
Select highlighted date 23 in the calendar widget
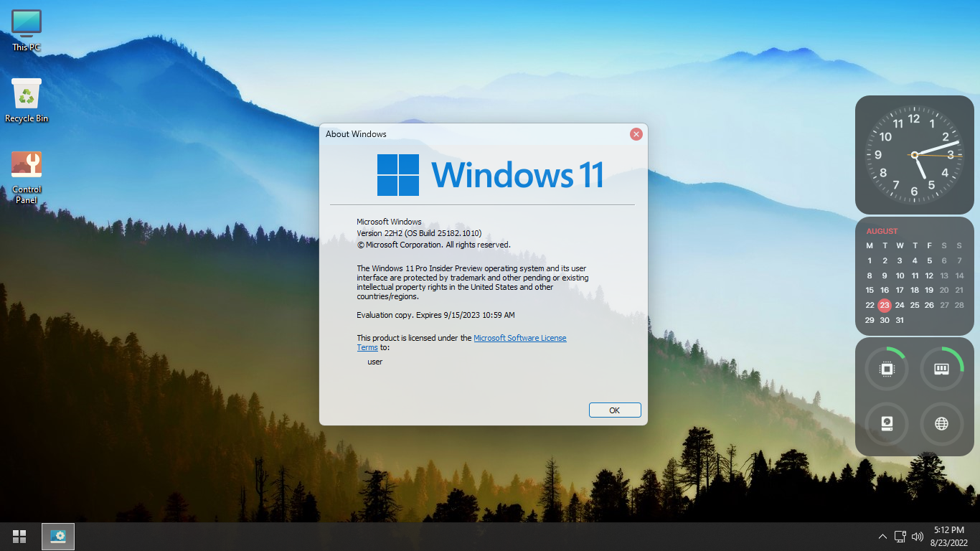[885, 305]
